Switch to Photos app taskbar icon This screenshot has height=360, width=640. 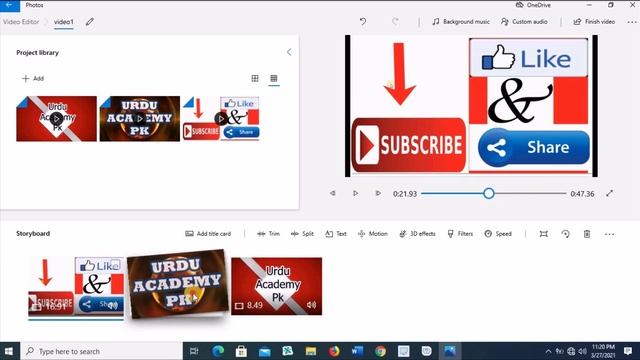pyautogui.click(x=450, y=351)
